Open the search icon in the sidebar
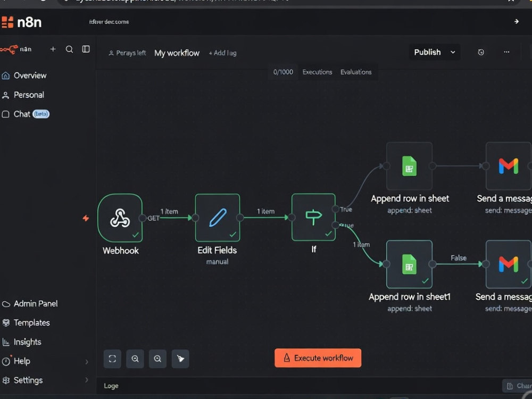This screenshot has width=532, height=399. tap(69, 49)
